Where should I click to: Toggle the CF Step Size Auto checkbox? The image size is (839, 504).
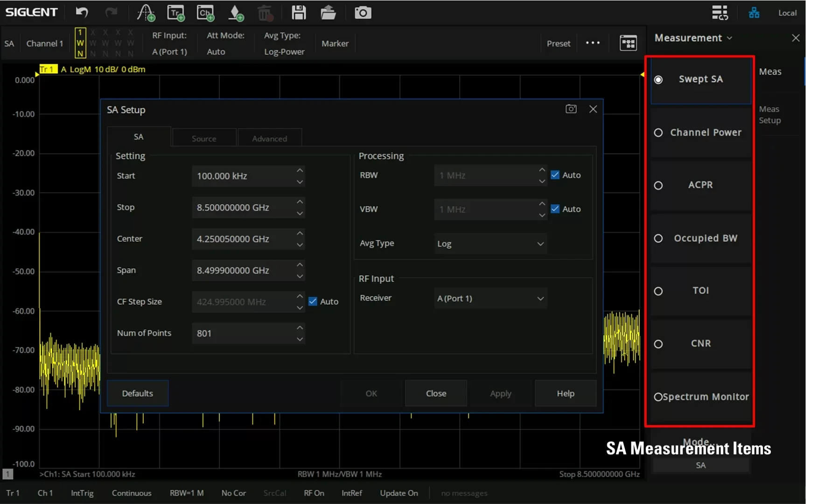click(x=313, y=301)
